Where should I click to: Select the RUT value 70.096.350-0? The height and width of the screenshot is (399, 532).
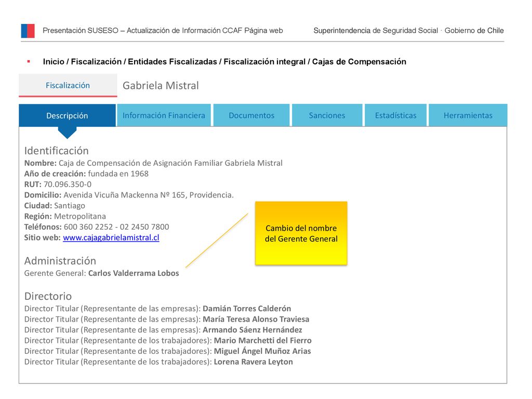tap(68, 184)
